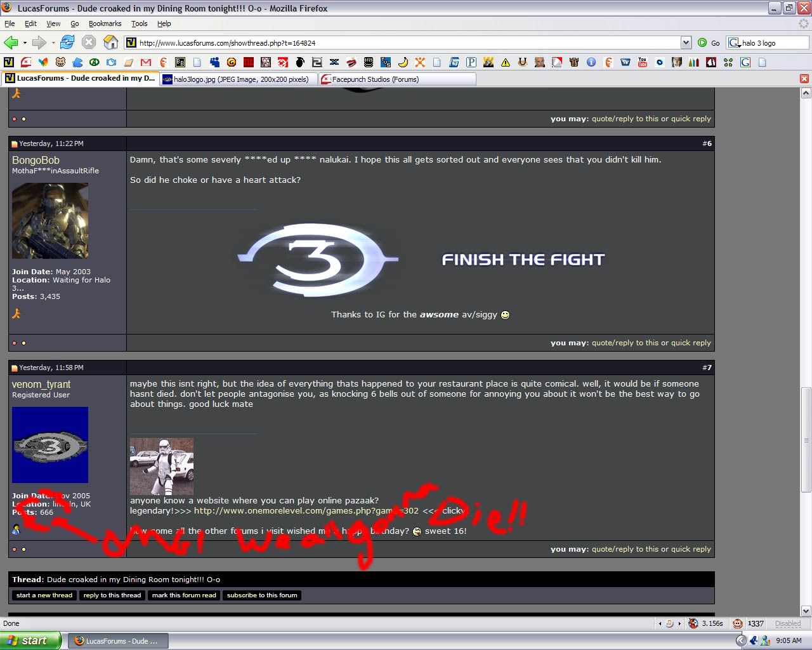Click the Greasemonkey monkey status icon
The image size is (812, 650).
(x=737, y=623)
